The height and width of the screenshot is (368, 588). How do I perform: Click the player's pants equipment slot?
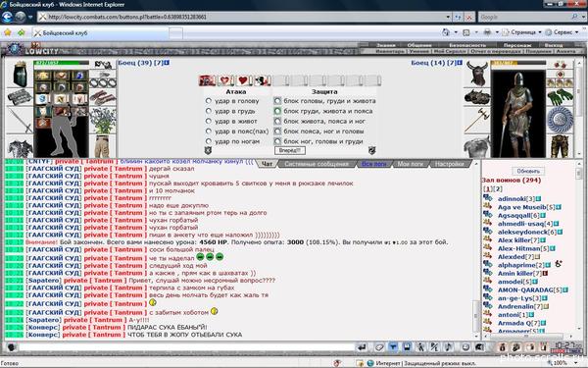(102, 147)
